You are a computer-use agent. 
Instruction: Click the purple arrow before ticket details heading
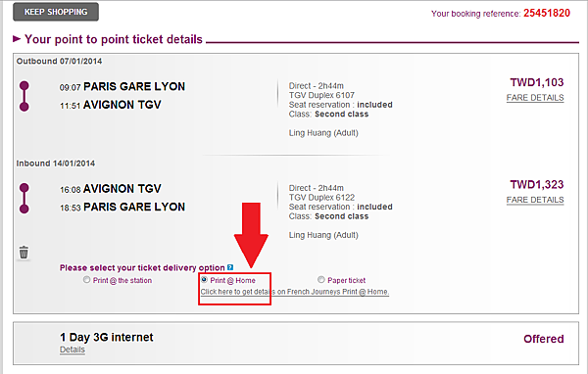17,38
